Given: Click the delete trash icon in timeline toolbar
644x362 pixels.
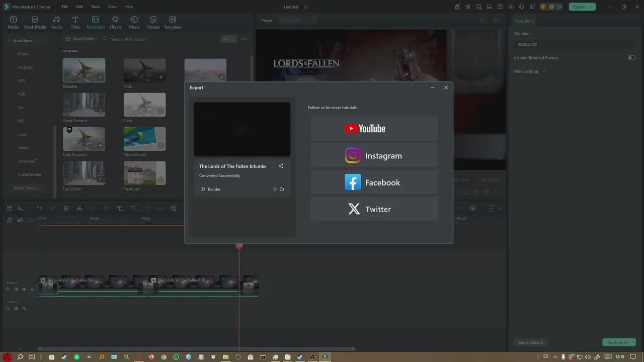Looking at the screenshot, I should (x=66, y=208).
